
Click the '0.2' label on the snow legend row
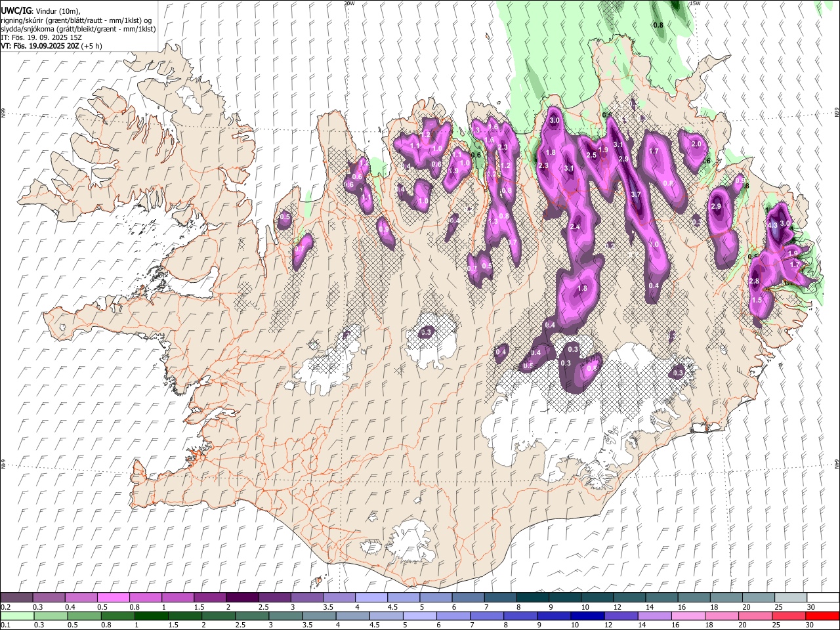[6, 607]
